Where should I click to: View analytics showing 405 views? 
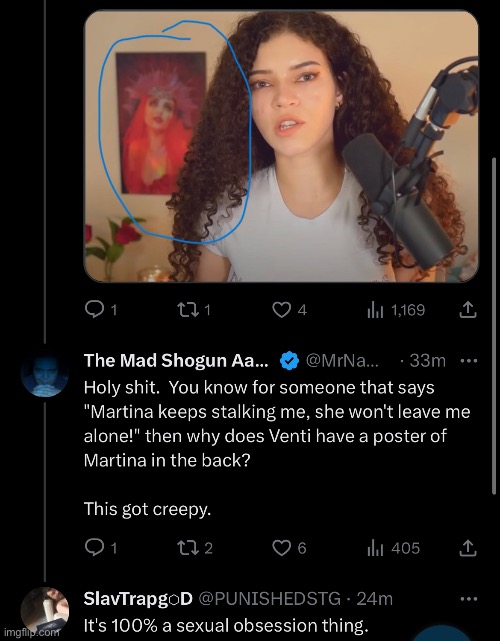pos(393,548)
